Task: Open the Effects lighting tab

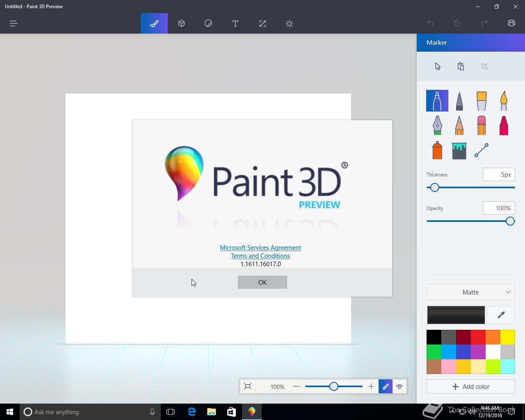Action: [290, 23]
